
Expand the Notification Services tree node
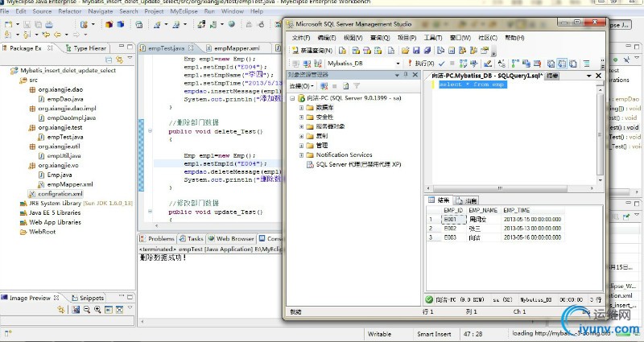coord(302,155)
